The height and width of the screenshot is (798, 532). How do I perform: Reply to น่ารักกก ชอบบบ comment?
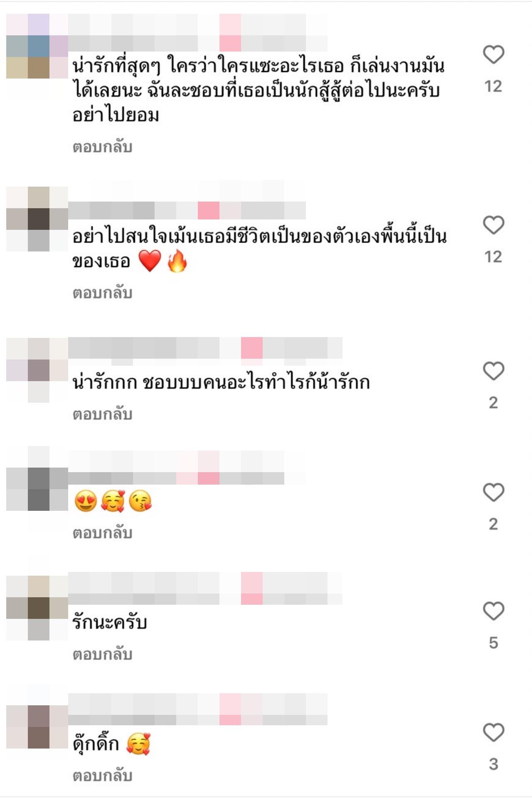tap(102, 414)
